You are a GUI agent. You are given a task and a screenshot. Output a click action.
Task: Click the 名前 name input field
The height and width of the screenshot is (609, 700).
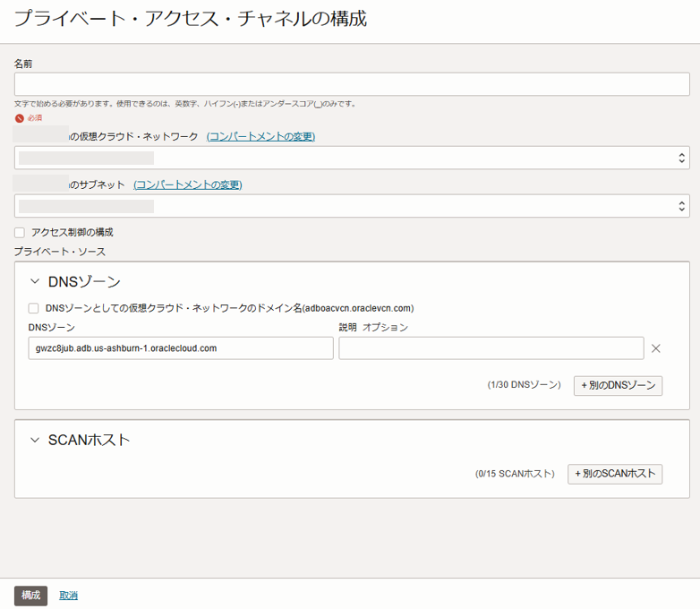(352, 84)
